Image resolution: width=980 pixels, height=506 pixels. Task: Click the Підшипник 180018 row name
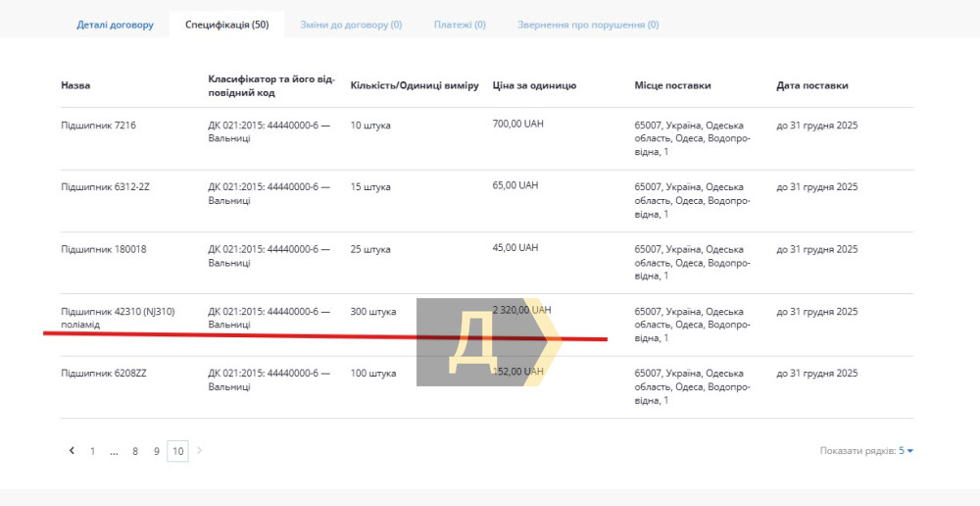pyautogui.click(x=103, y=249)
